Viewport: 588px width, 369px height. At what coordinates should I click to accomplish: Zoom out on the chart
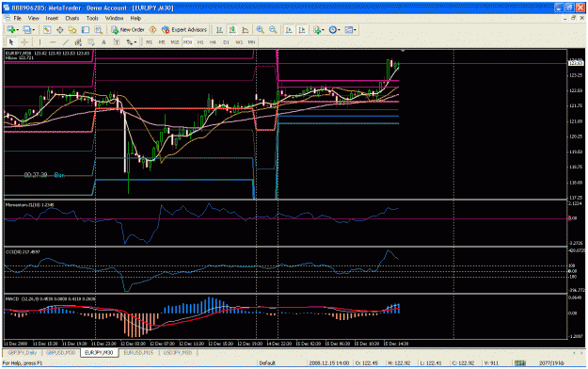(273, 30)
